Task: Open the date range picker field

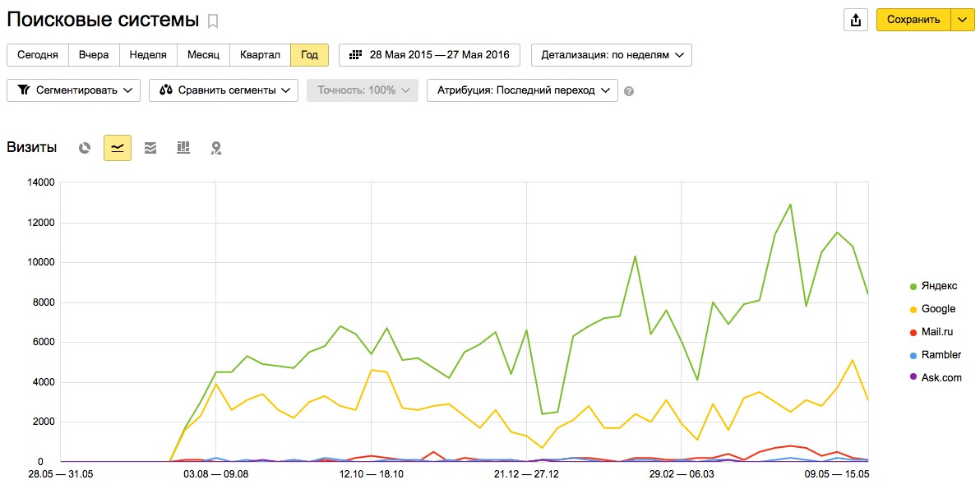Action: (x=429, y=55)
